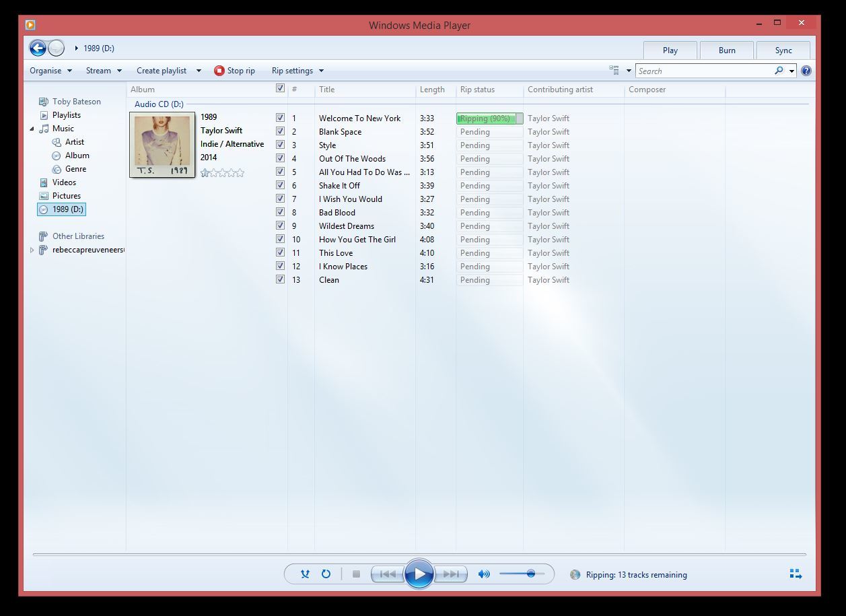The image size is (846, 616).
Task: Open the Rip settings dropdown
Action: (x=297, y=71)
